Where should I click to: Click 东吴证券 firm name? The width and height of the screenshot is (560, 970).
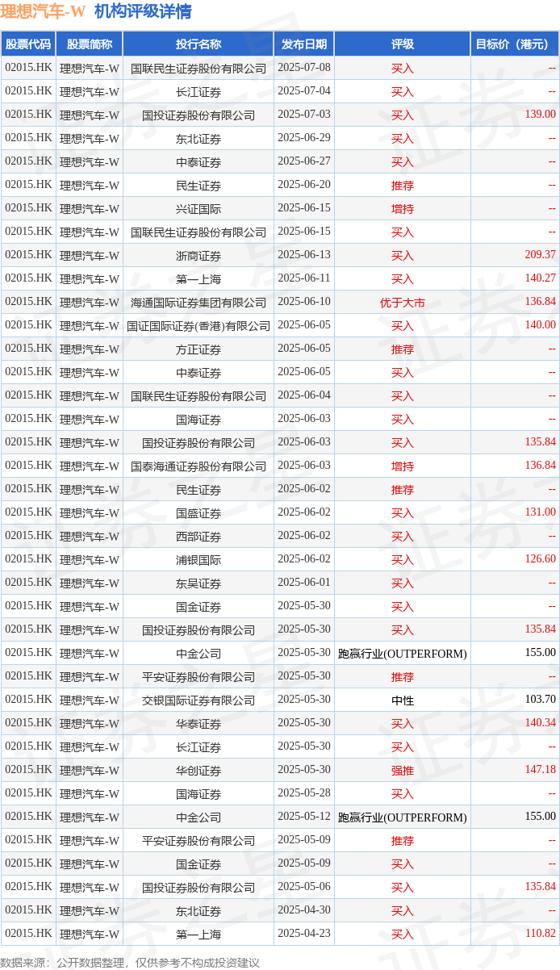(199, 583)
